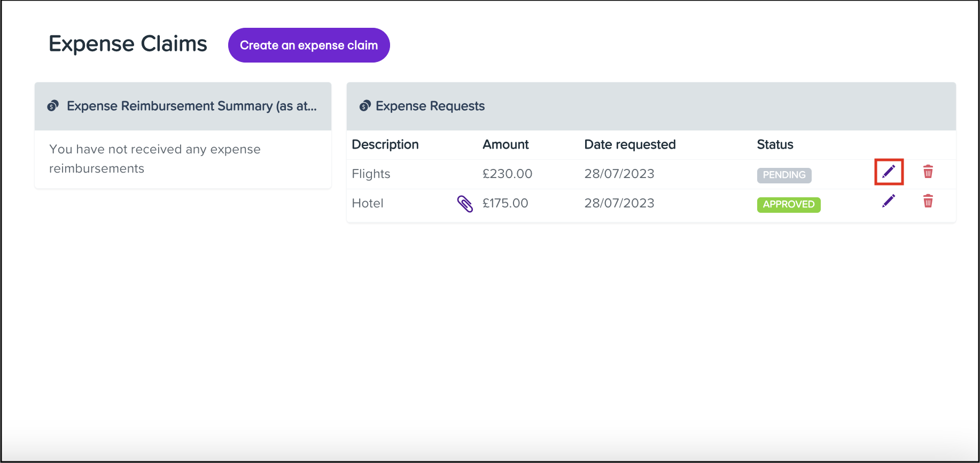Image resolution: width=980 pixels, height=463 pixels.
Task: Select the Status column header
Action: click(775, 144)
